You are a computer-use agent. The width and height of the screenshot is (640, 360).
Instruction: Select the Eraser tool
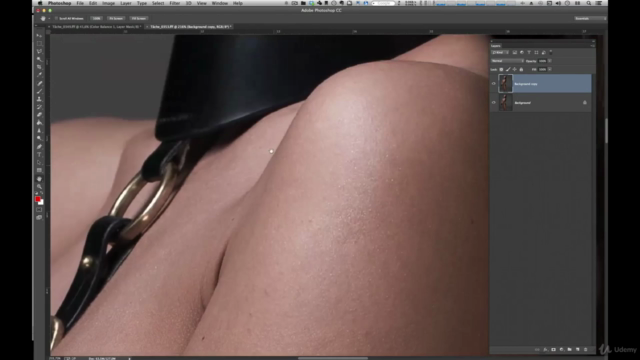(39, 115)
